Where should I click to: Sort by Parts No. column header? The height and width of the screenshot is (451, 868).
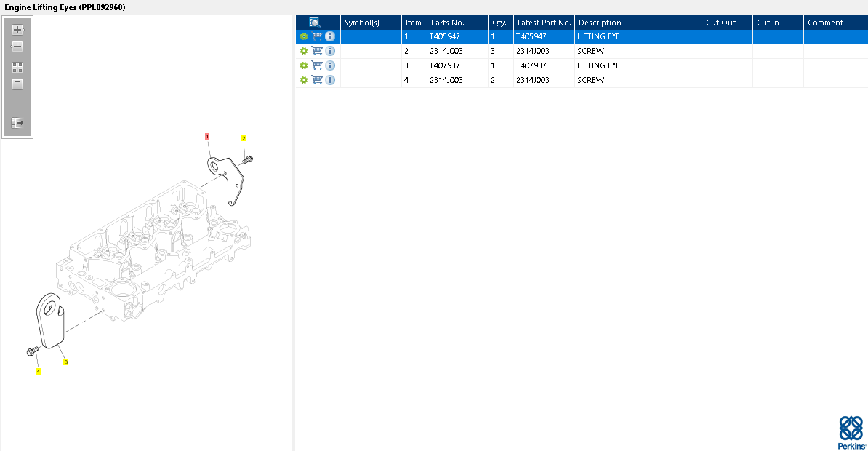tap(457, 23)
